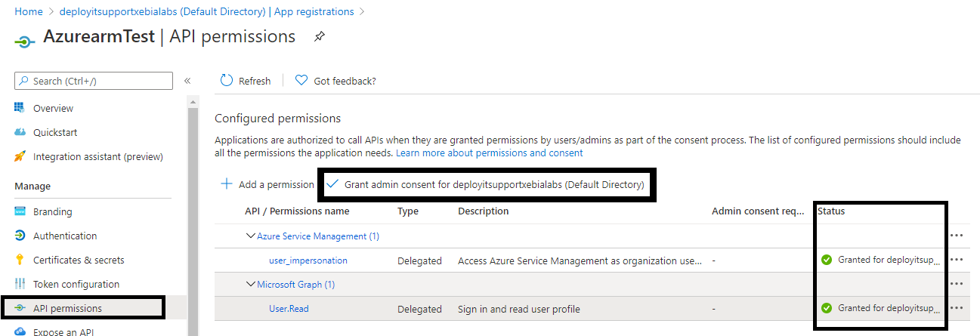Click the Admin consent req... column header

click(x=758, y=211)
